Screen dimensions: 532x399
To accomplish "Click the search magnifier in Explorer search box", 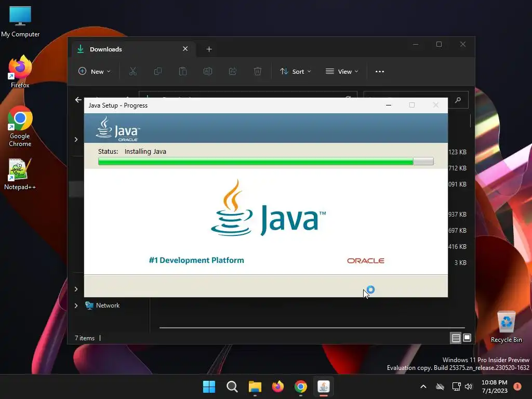I will click(458, 100).
